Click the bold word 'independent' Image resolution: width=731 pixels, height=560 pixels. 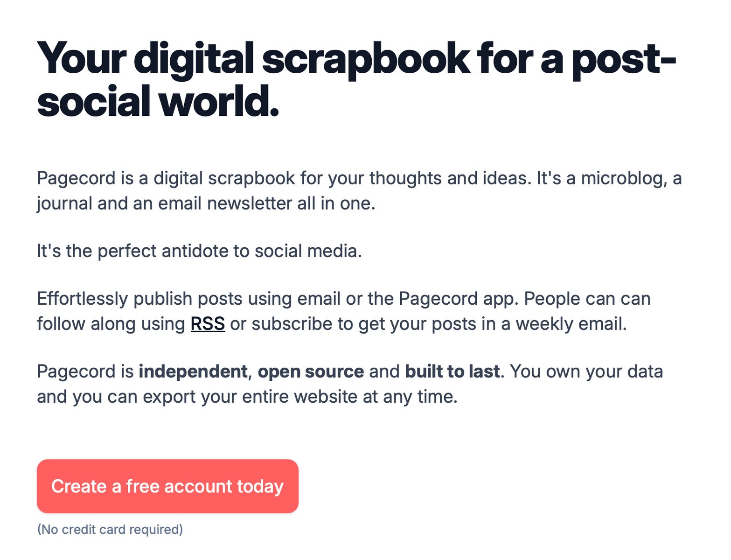tap(193, 371)
